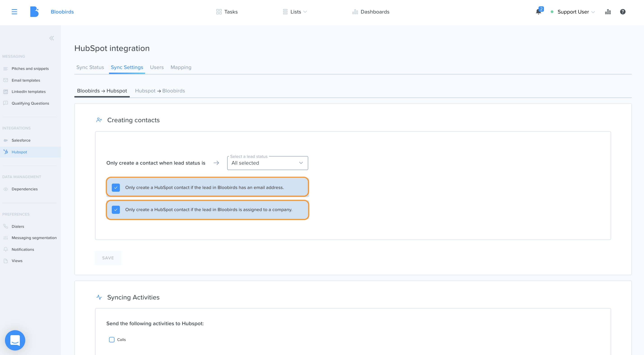Open the chat support widget
This screenshot has height=355, width=644.
click(x=15, y=340)
